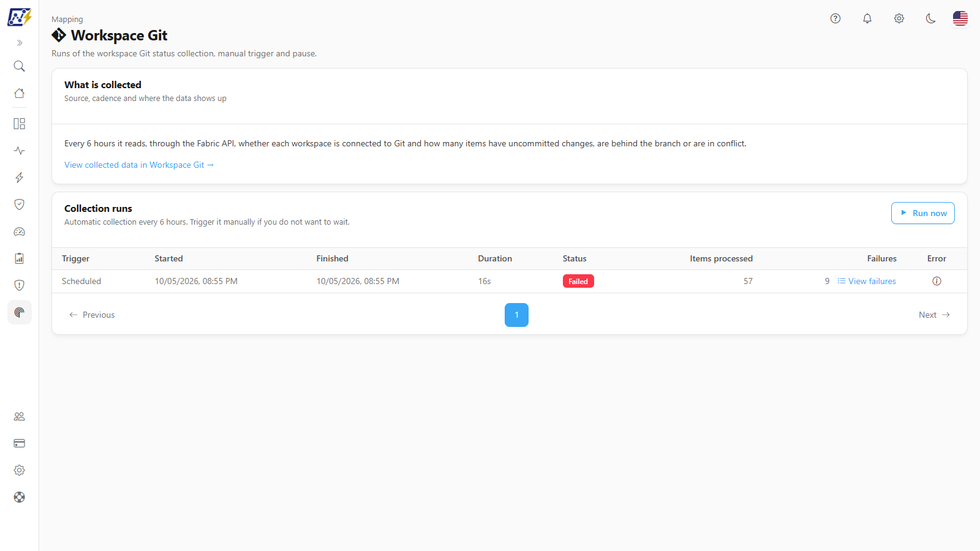Screen dimensions: 980x551
Task: Click the Failed status badge
Action: [578, 281]
